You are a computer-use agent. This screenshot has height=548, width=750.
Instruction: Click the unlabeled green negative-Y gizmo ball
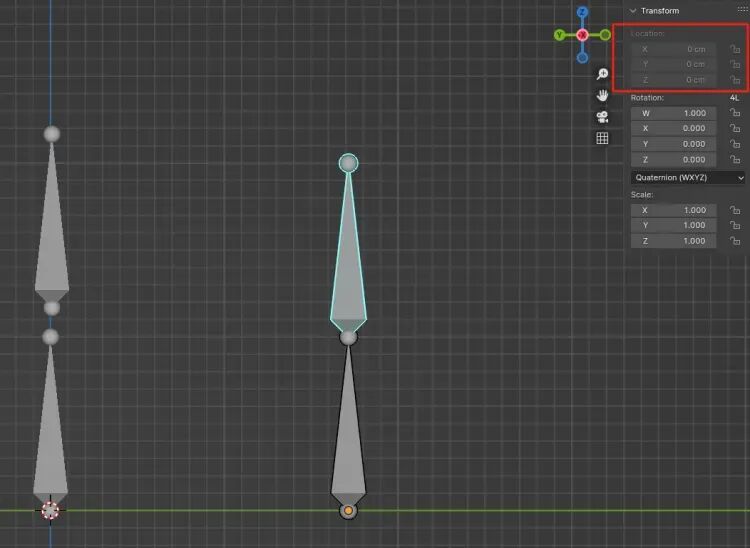pyautogui.click(x=605, y=35)
